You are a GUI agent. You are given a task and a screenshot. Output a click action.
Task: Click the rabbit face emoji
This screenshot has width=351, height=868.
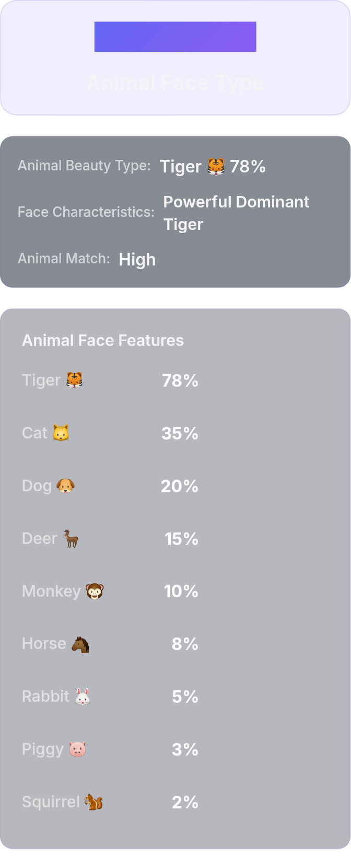point(83,697)
